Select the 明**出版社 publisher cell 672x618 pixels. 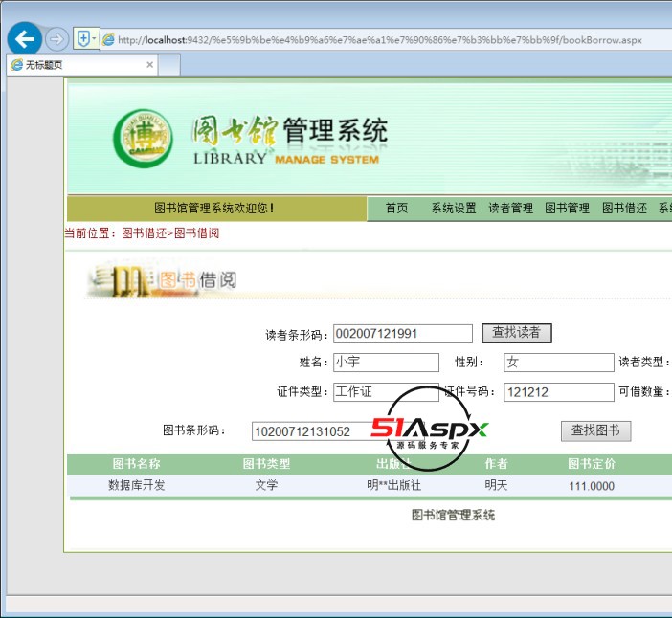(393, 485)
